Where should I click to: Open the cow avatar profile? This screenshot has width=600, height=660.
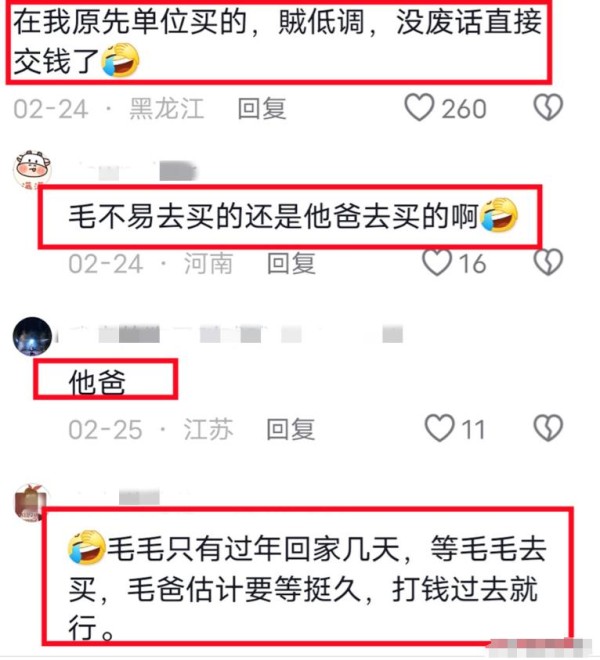32,170
